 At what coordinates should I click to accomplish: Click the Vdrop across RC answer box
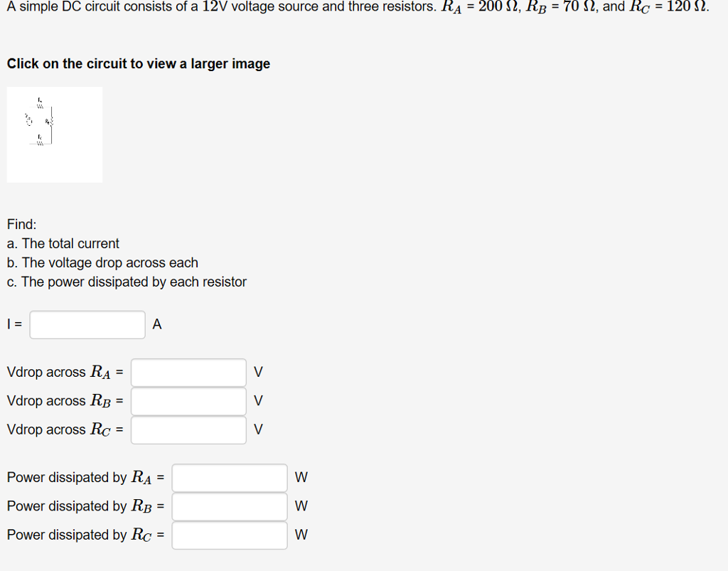tap(188, 429)
